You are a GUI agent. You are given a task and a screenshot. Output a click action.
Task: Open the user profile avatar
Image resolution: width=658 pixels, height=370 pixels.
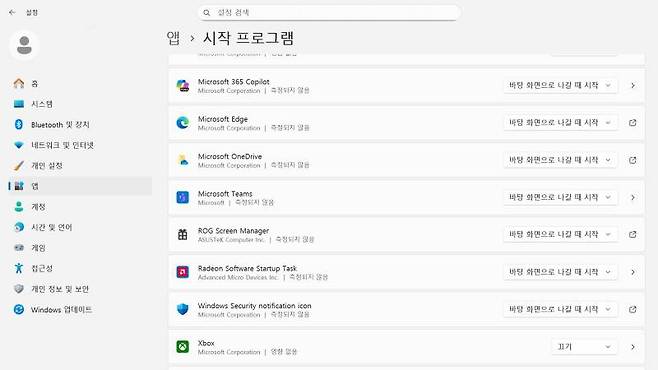[24, 45]
